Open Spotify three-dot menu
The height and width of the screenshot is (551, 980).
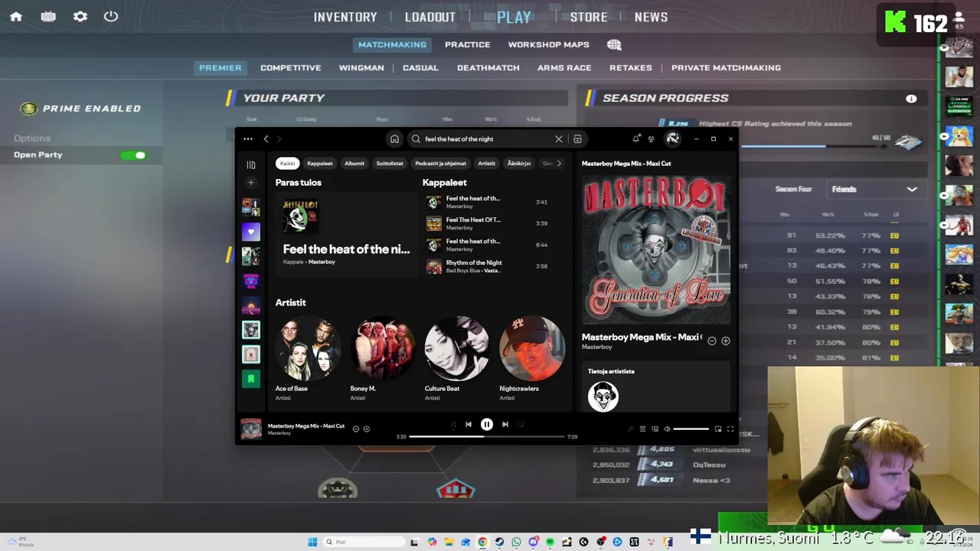(248, 139)
